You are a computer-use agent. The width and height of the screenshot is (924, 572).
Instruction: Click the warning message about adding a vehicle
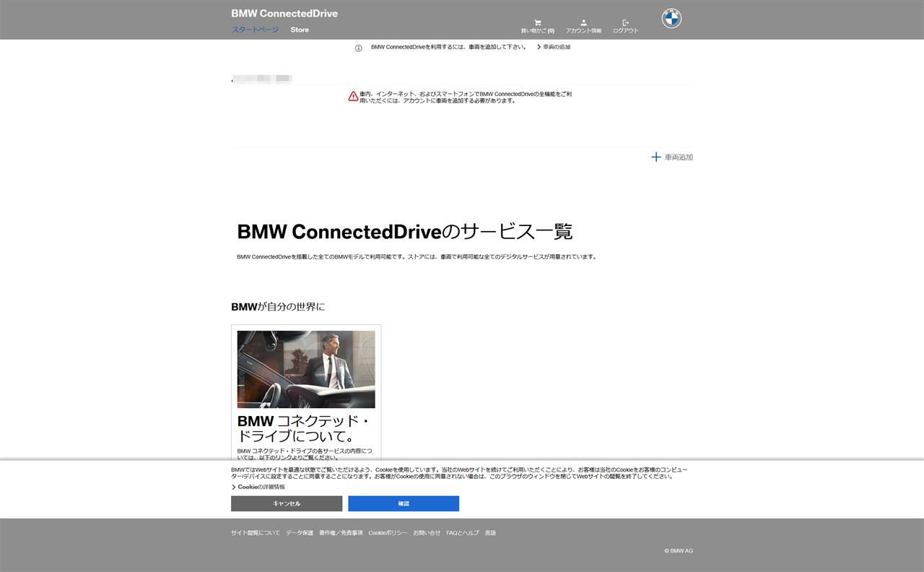[x=466, y=97]
